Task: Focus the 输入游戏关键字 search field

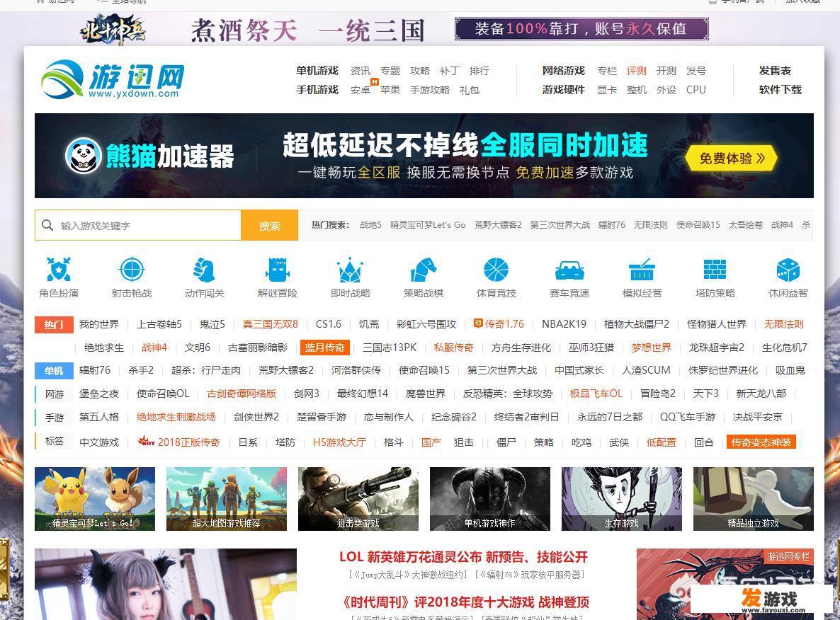Action: point(138,225)
